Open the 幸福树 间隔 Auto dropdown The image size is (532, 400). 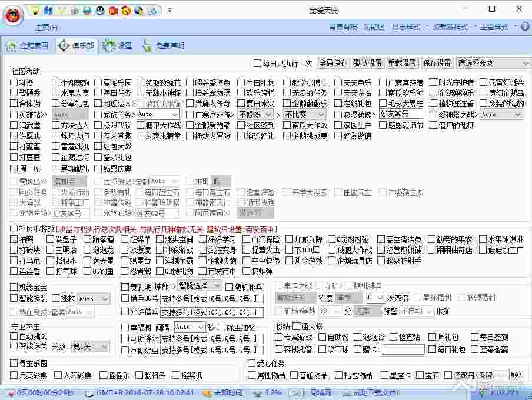click(189, 327)
